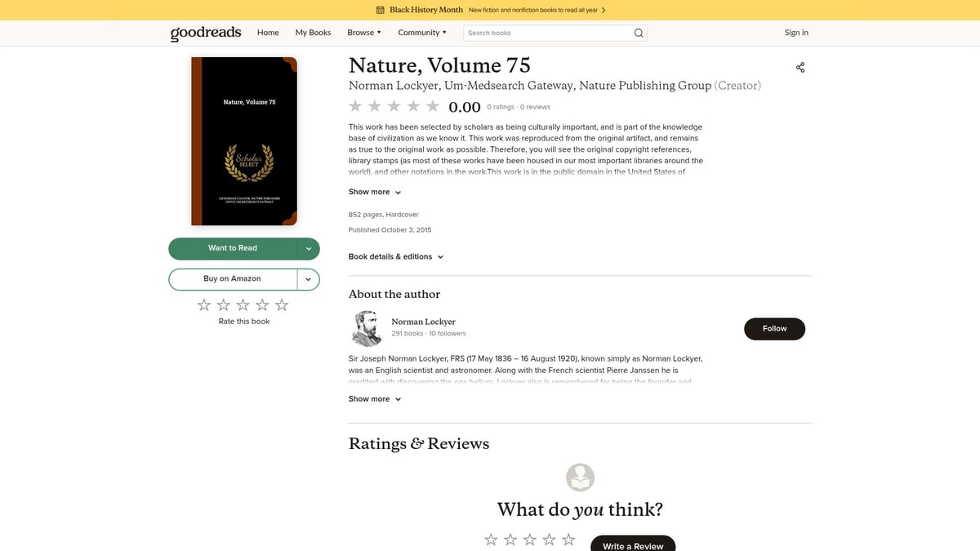Expand the Community menu
The width and height of the screenshot is (980, 551).
[422, 33]
